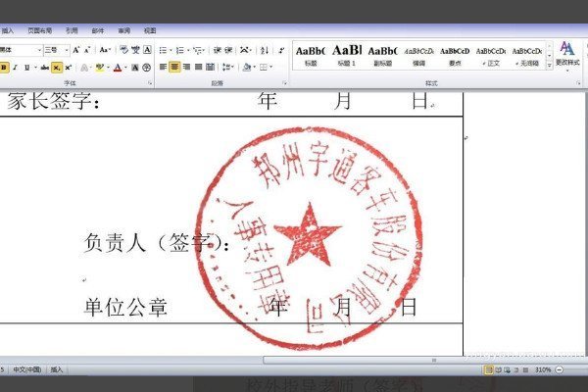
Task: Apply the 要点 style
Action: coord(455,56)
